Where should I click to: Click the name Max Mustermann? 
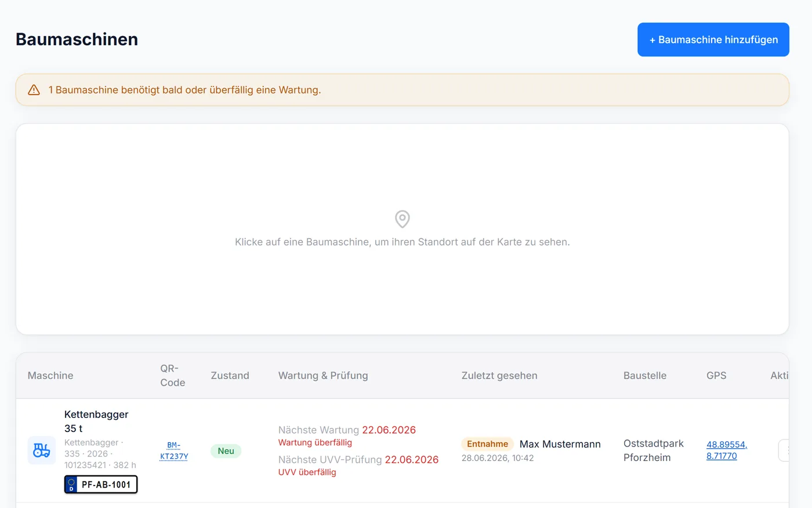(x=560, y=444)
